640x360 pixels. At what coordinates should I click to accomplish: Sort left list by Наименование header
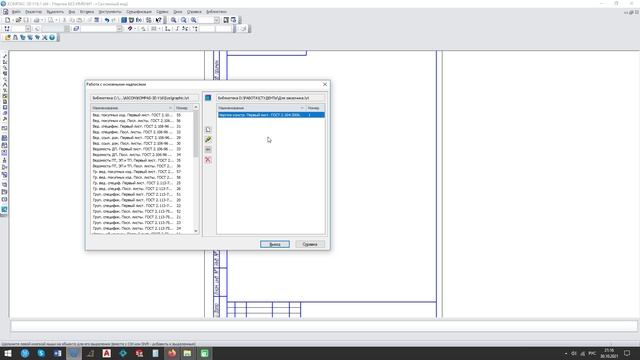[x=132, y=108]
